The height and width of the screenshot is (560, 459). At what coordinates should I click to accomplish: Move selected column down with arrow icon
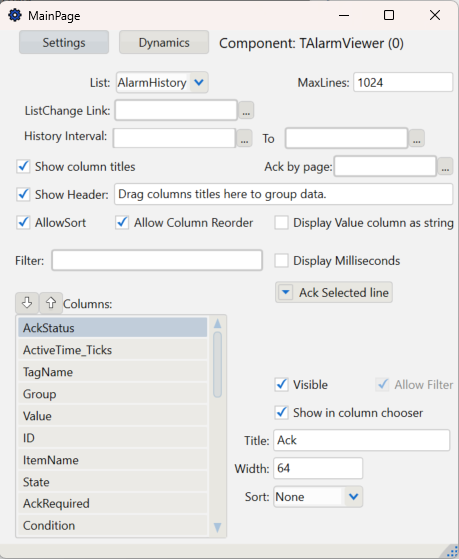(x=27, y=303)
